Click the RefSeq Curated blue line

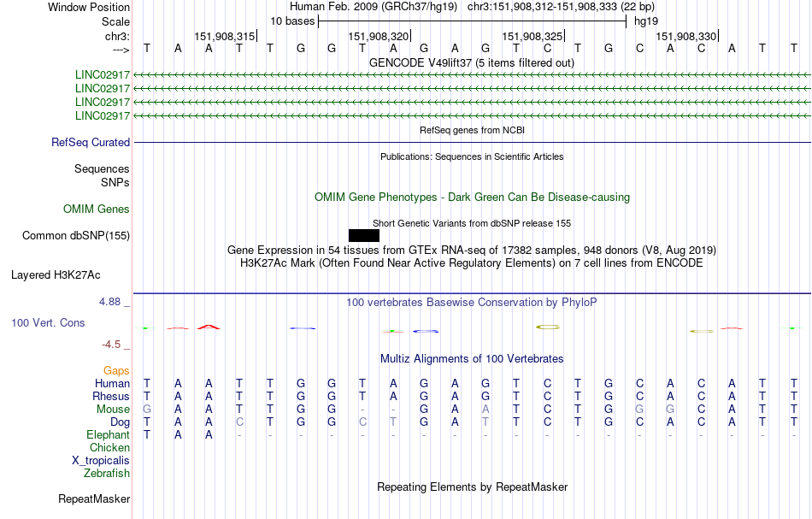click(x=473, y=143)
